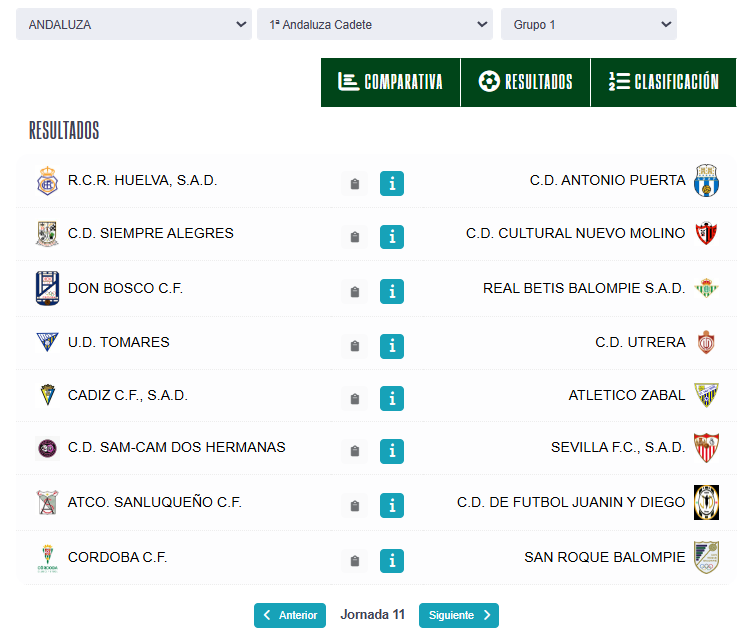
Task: Open match info for Siempre Alegres vs Cultural Nuevo Molino
Action: pos(392,237)
